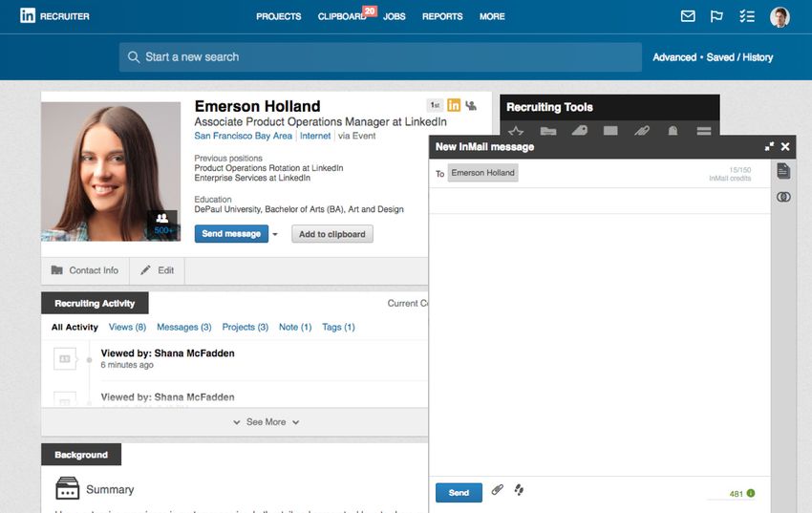The width and height of the screenshot is (812, 513).
Task: Open the CLIPBOARD menu
Action: 342,16
